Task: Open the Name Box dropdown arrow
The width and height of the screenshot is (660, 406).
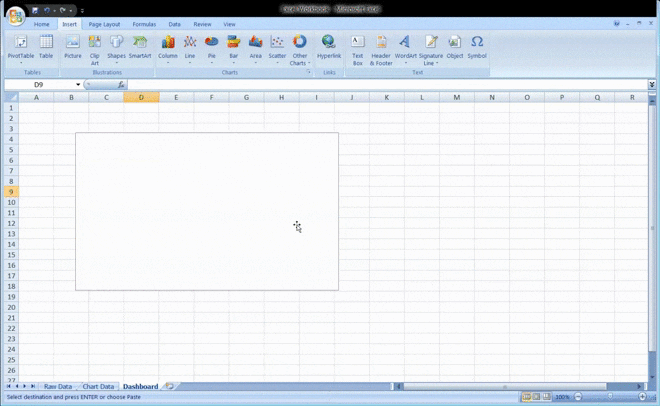Action: 78,85
